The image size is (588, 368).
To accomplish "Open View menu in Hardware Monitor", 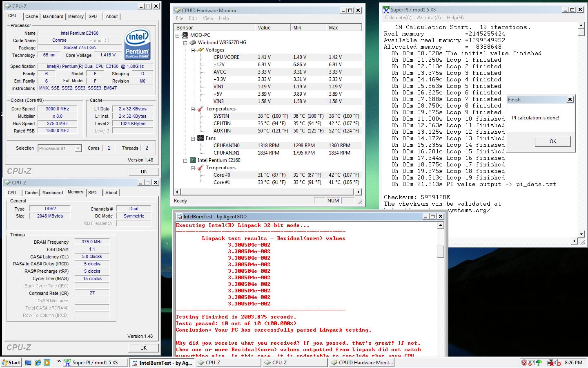I will pyautogui.click(x=208, y=18).
